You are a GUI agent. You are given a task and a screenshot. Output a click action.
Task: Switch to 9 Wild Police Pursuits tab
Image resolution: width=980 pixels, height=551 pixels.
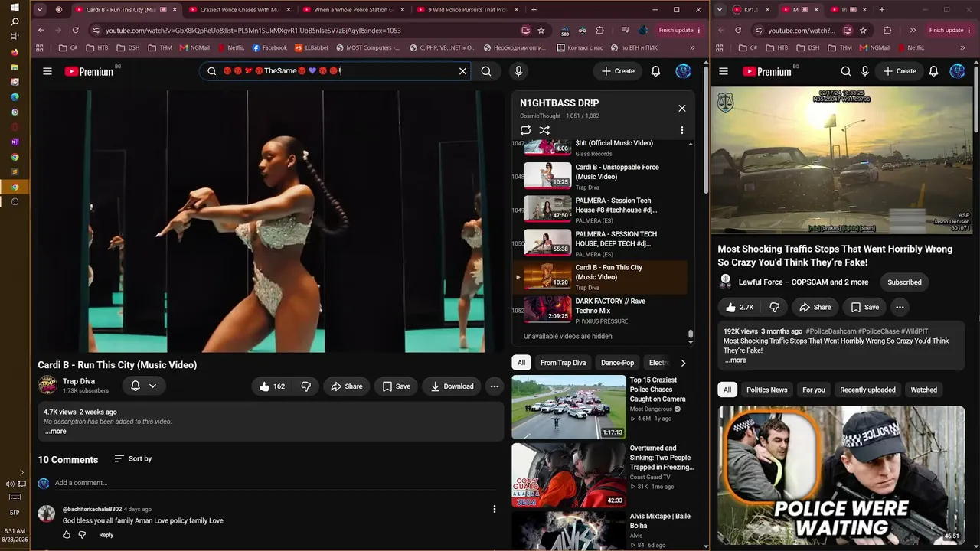(466, 10)
